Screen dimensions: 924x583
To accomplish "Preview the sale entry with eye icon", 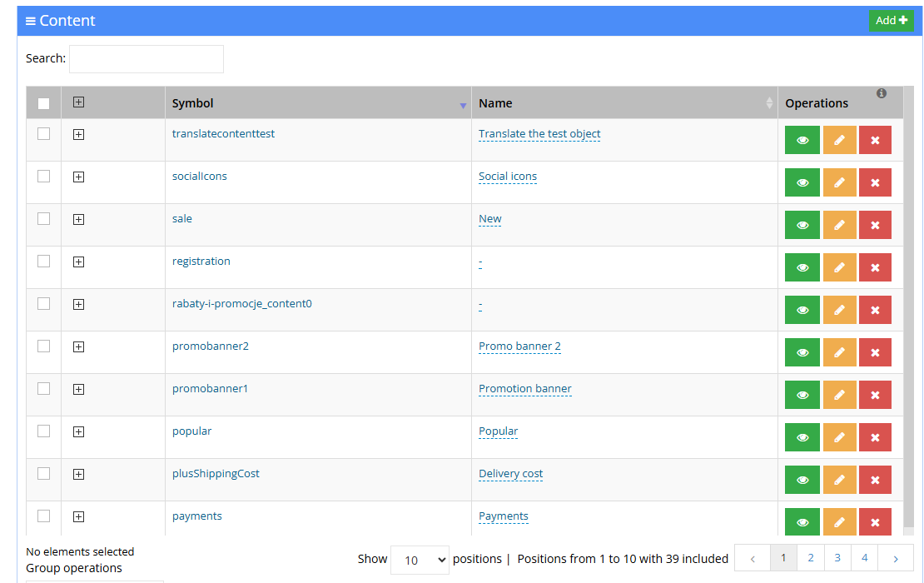I will pos(802,225).
